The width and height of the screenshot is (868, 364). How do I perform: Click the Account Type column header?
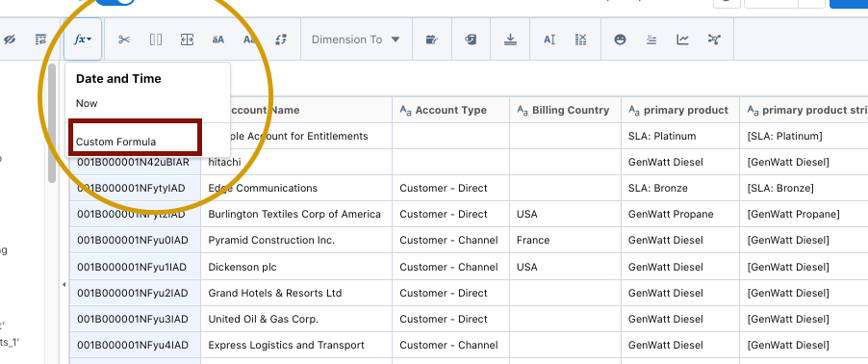click(450, 110)
